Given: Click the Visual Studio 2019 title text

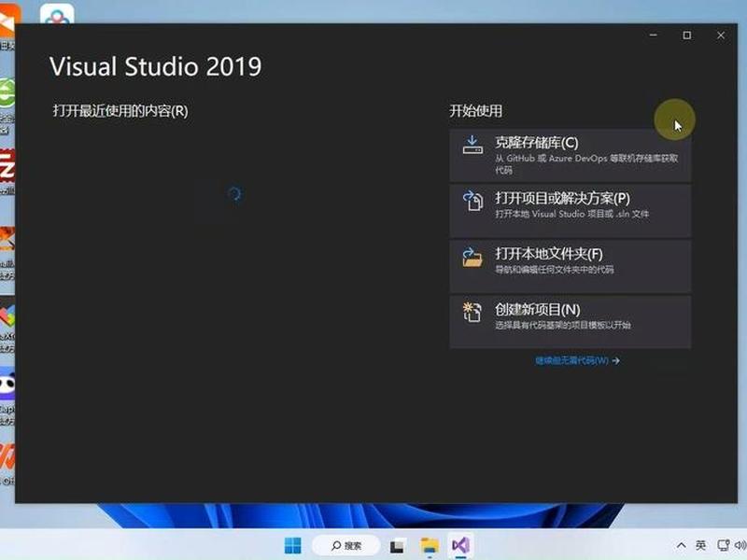Looking at the screenshot, I should (156, 66).
